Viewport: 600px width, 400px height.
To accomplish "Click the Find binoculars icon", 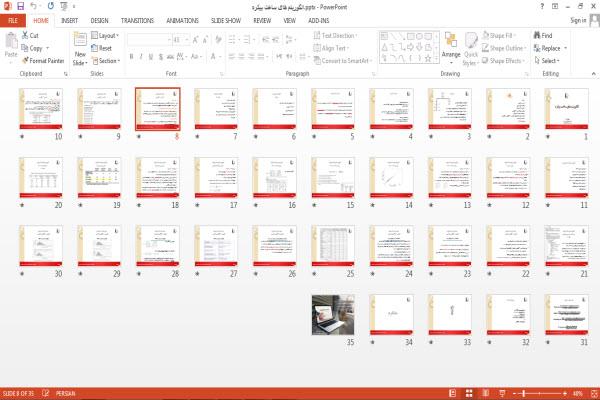I will [537, 35].
